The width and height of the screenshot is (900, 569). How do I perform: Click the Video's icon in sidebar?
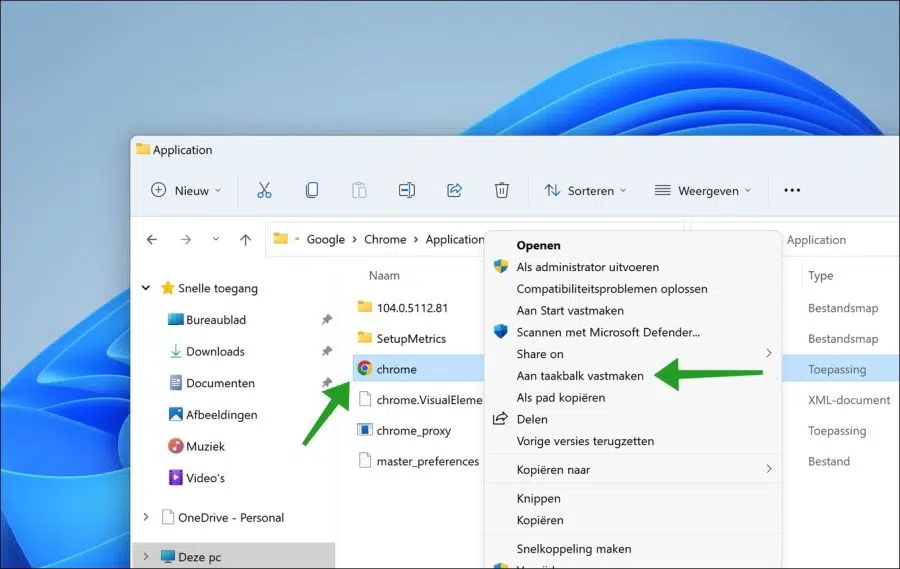click(176, 477)
